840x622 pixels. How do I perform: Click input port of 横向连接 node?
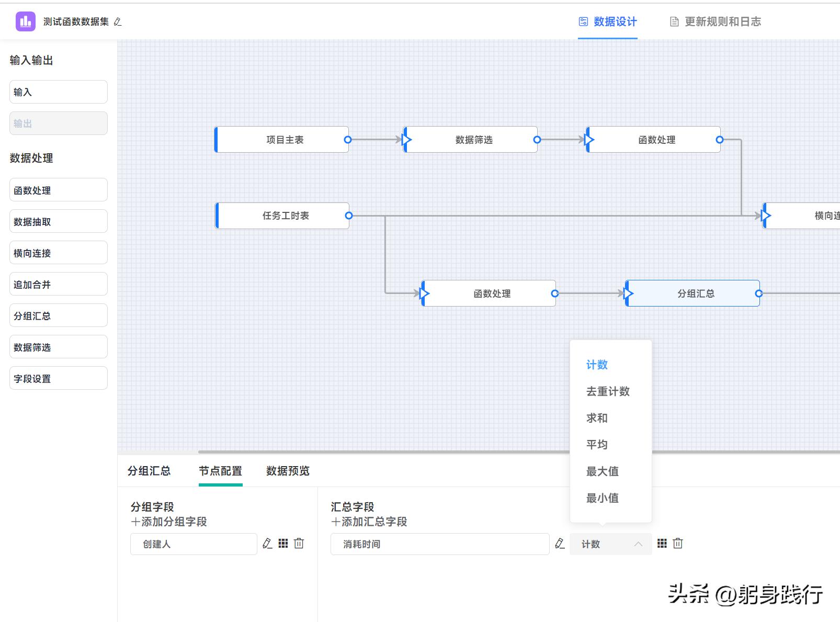[766, 216]
